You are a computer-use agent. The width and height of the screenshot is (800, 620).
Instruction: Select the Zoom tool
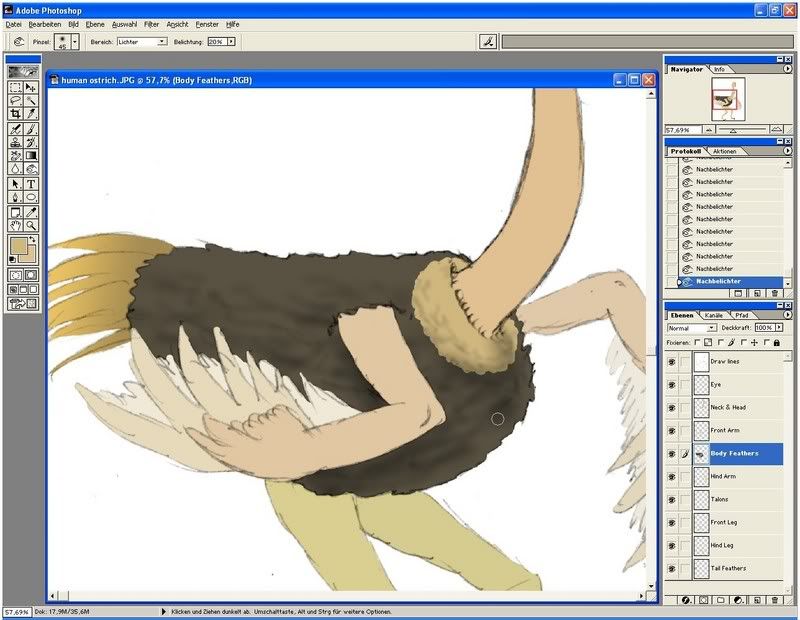pos(31,226)
